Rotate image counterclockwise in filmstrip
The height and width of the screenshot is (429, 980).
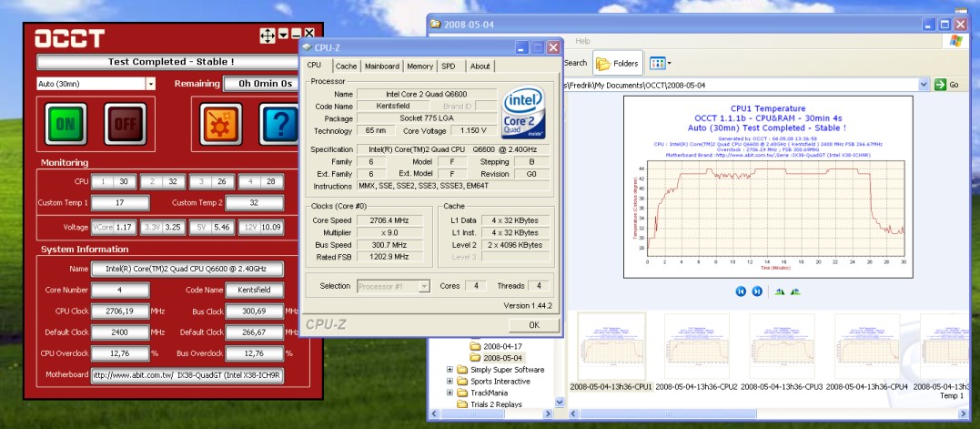(795, 291)
